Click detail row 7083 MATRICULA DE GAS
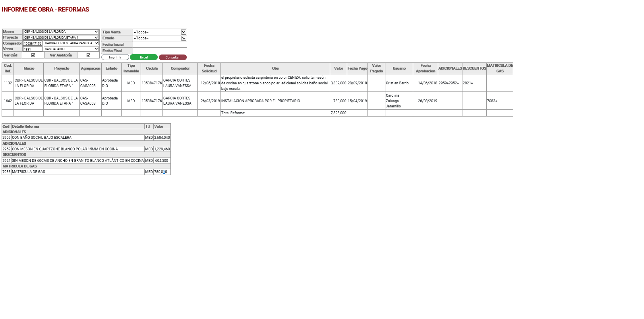 click(86, 172)
